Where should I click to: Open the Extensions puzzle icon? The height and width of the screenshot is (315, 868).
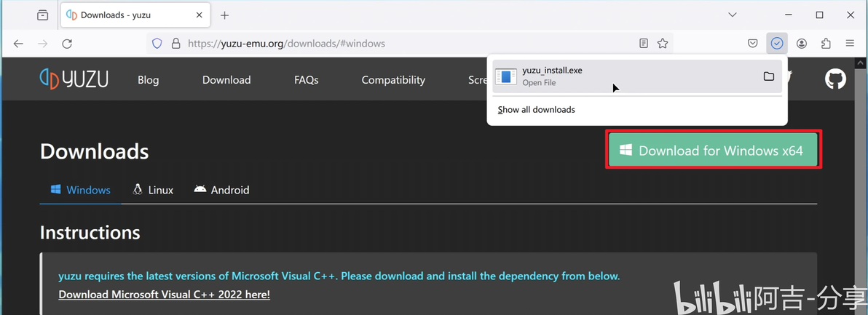point(826,44)
